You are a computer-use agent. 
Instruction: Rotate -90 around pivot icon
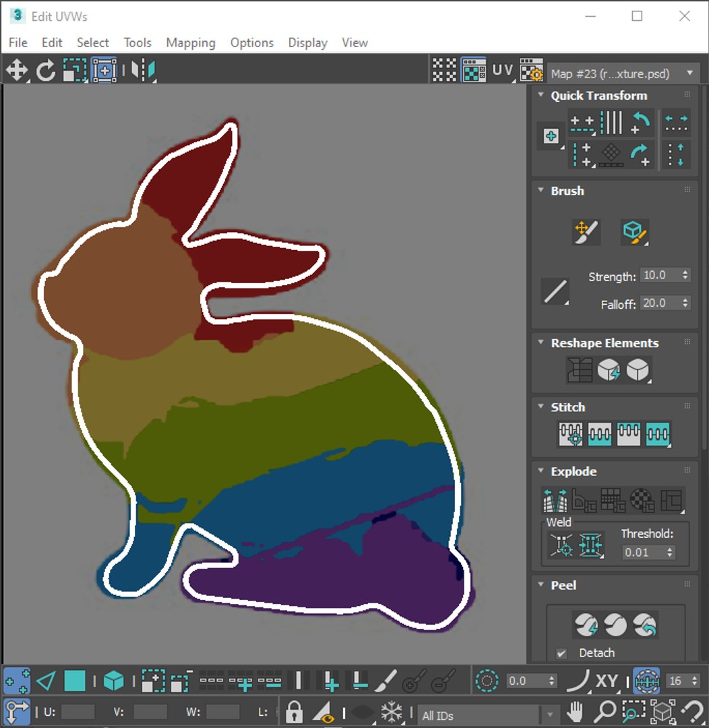(641, 123)
